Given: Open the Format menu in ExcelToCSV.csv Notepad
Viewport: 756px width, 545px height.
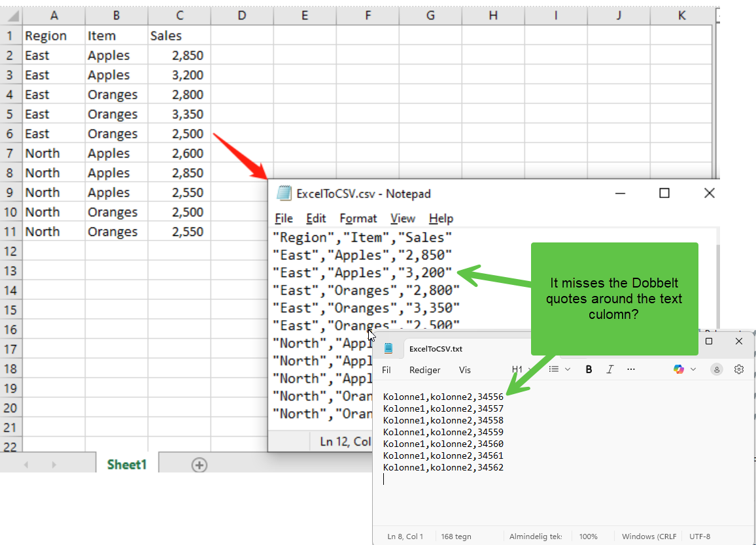Looking at the screenshot, I should click(x=358, y=218).
